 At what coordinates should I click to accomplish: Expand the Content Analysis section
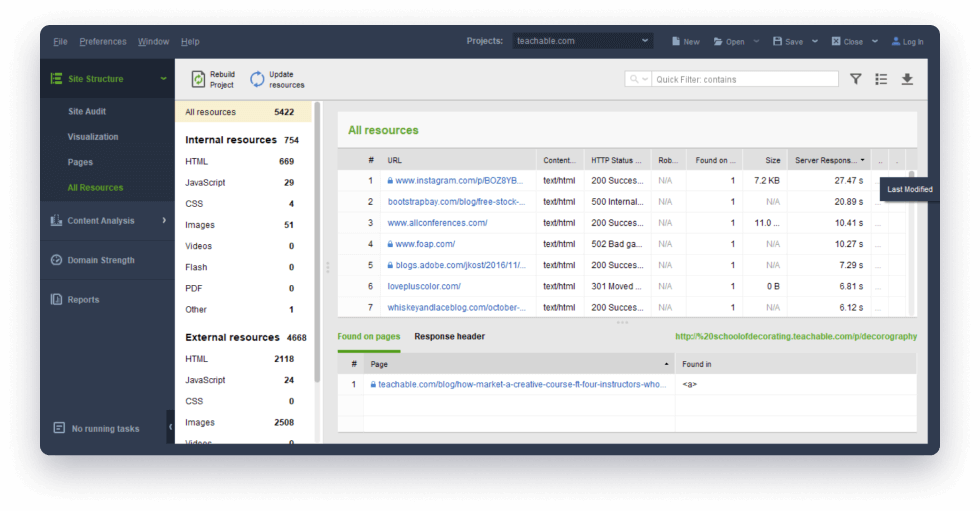164,220
